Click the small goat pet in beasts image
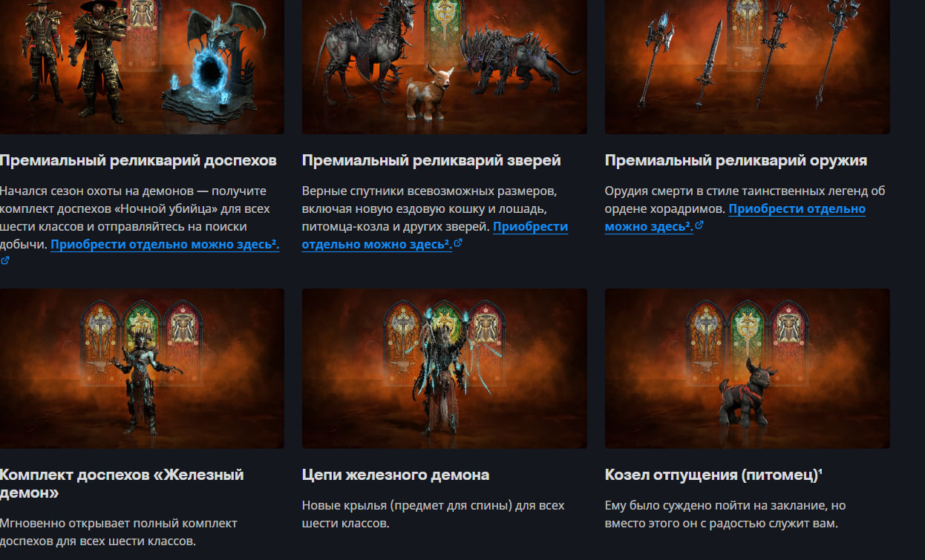 click(430, 92)
